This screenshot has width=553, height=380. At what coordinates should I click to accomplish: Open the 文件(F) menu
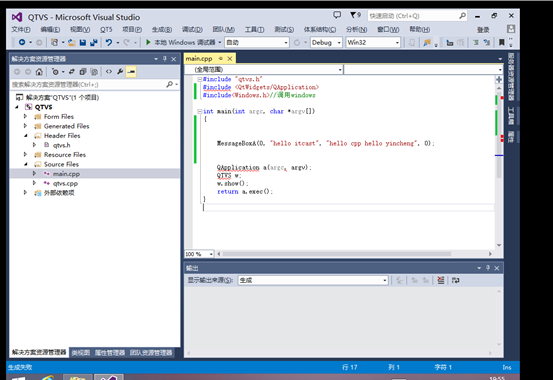[x=21, y=29]
